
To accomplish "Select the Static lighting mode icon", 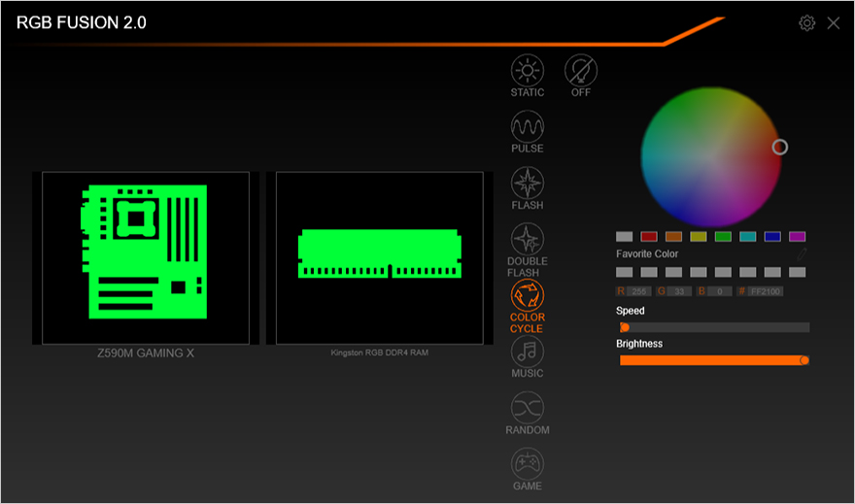I will [528, 71].
